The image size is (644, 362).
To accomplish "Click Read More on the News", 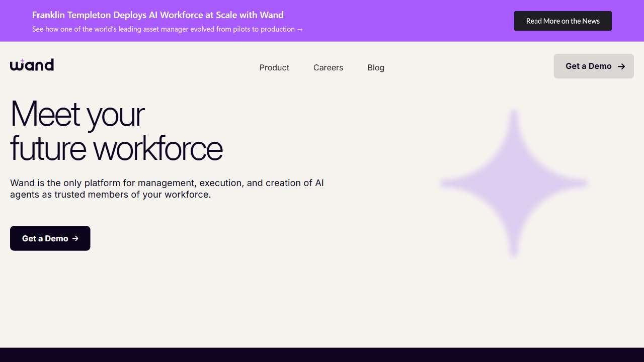I will [563, 21].
